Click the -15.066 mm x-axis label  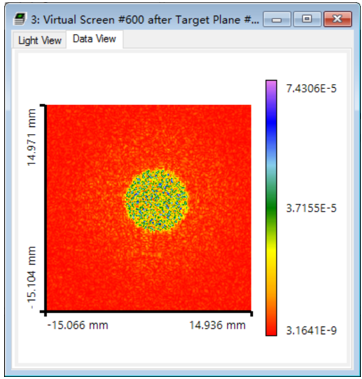(x=78, y=325)
